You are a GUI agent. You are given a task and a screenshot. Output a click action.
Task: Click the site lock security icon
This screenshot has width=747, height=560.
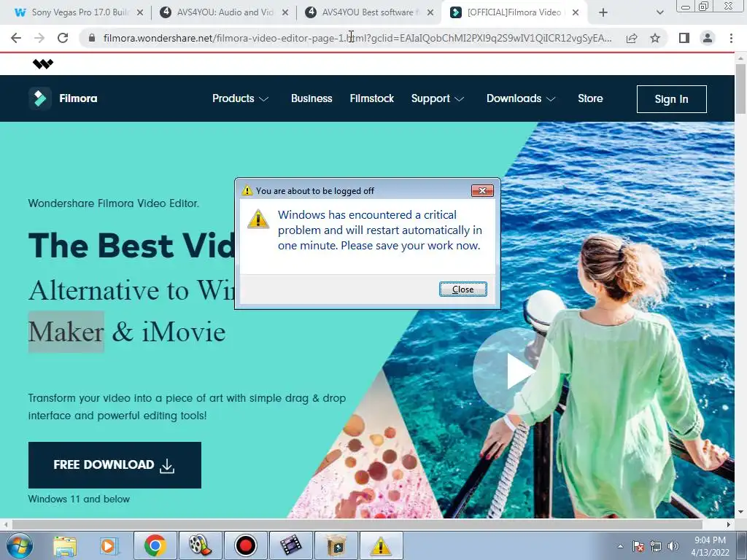pos(92,38)
